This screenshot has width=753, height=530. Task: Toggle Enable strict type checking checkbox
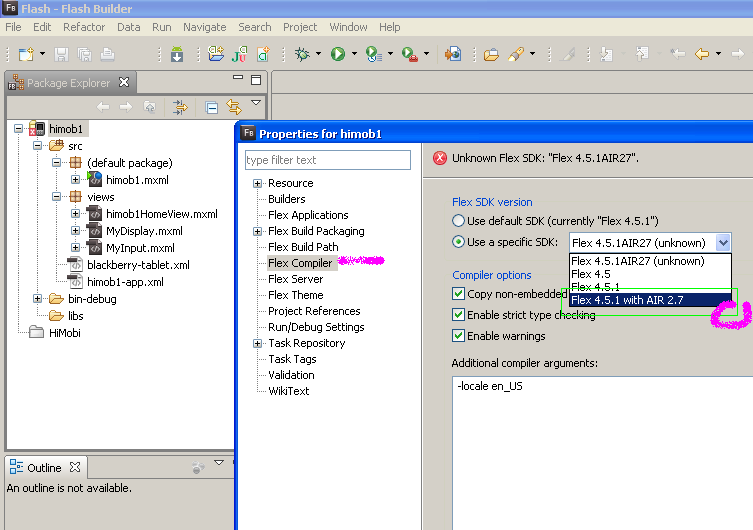[459, 315]
